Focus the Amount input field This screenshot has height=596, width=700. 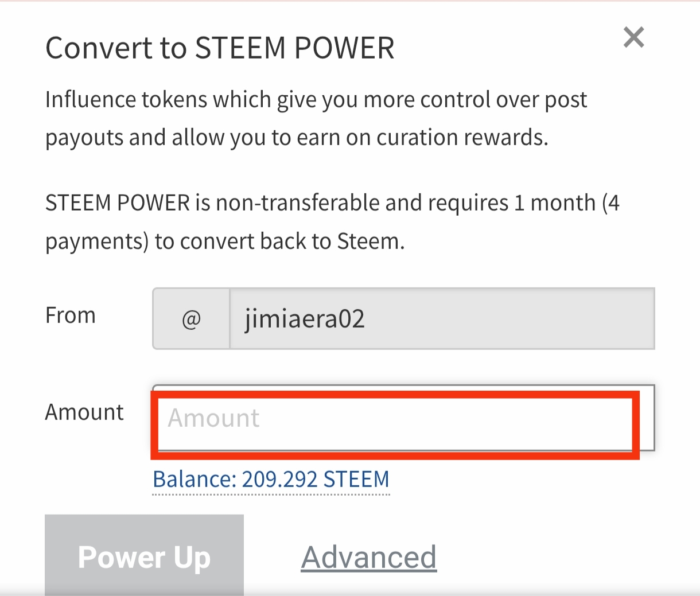tap(403, 418)
